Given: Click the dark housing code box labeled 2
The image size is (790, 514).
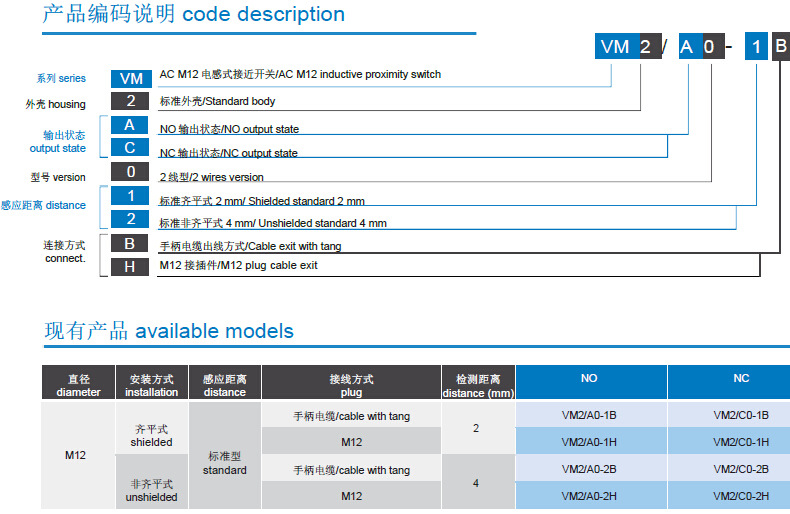Looking at the screenshot, I should tap(130, 102).
